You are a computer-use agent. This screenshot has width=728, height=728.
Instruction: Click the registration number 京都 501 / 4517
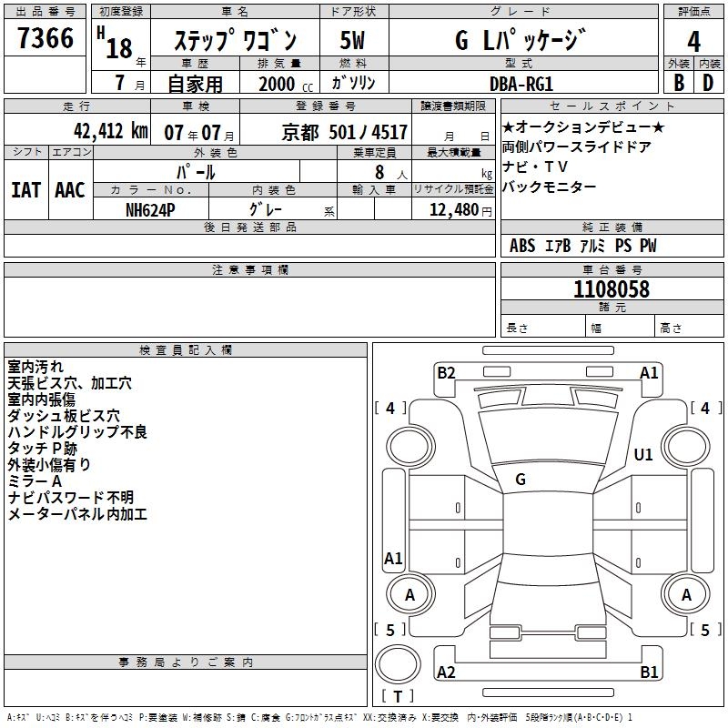click(345, 133)
